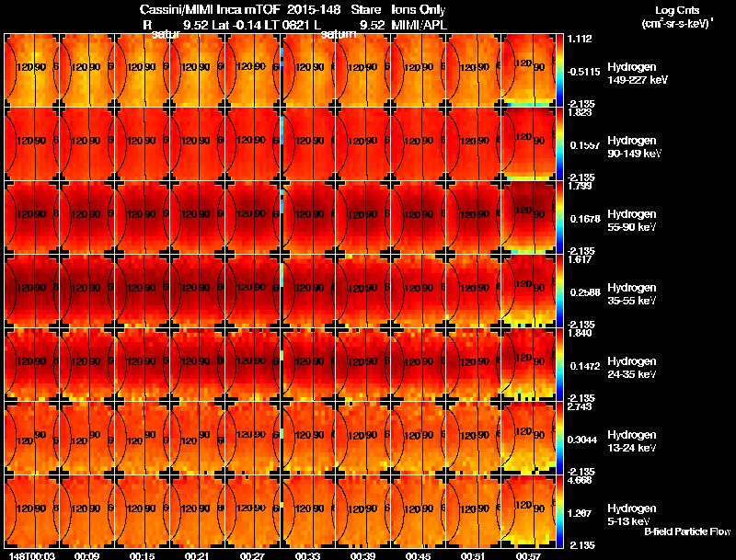Click the 'Cassini/MIMI Inca mTOF' title text
The image size is (736, 560).
[x=210, y=10]
